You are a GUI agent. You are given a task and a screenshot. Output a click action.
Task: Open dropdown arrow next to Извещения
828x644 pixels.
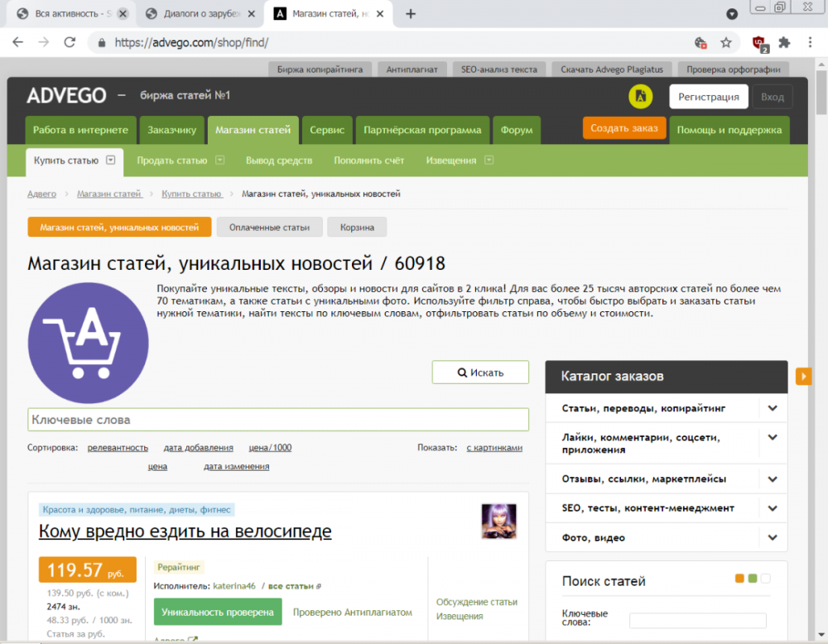pos(489,161)
